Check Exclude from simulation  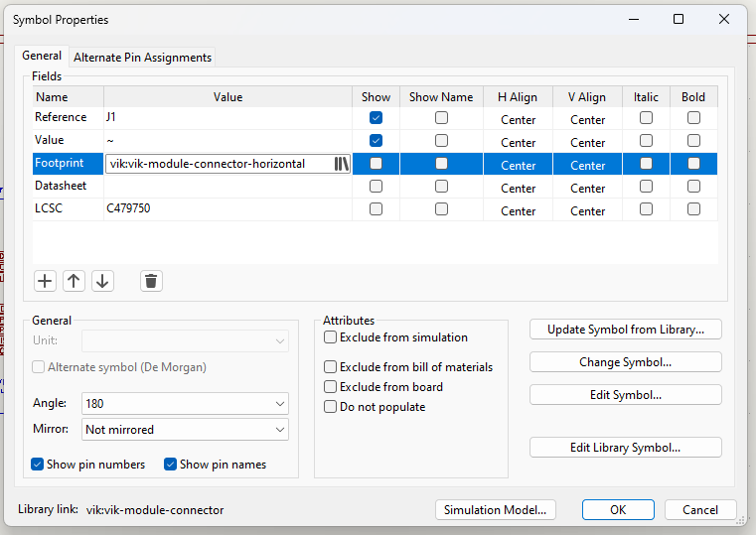[330, 337]
